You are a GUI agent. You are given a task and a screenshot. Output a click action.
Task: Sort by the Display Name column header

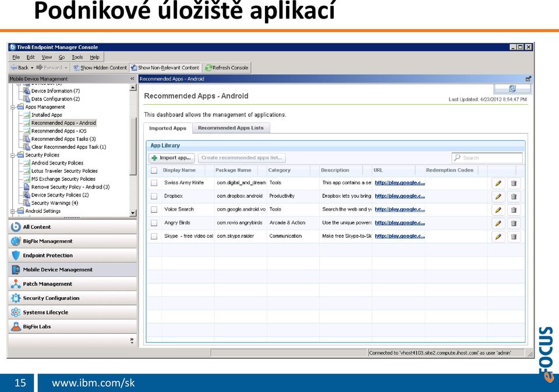coord(179,170)
